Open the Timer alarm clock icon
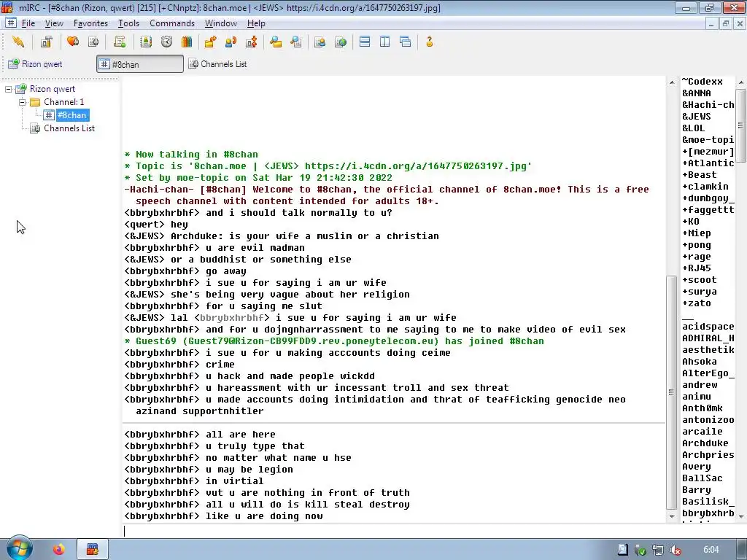The height and width of the screenshot is (560, 747). pyautogui.click(x=166, y=42)
